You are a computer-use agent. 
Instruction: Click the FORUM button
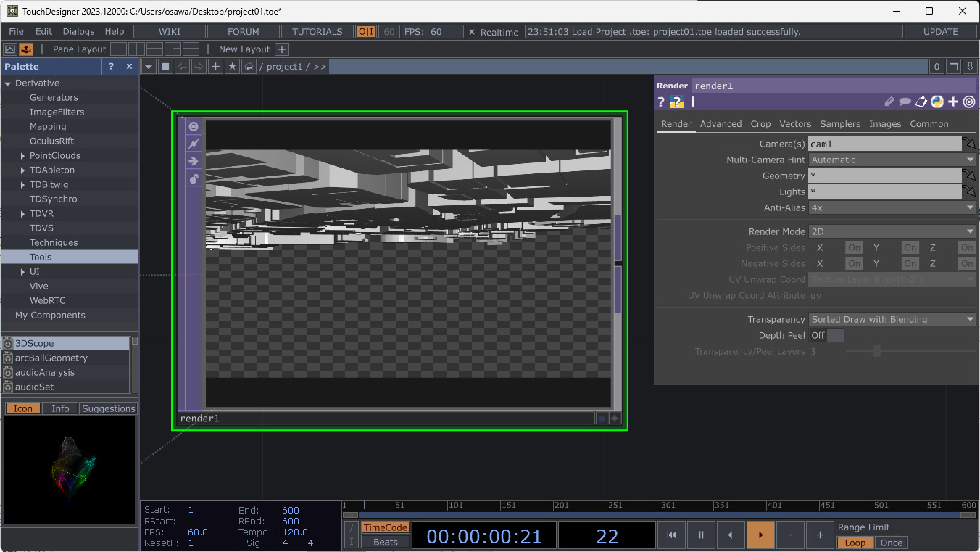point(244,31)
